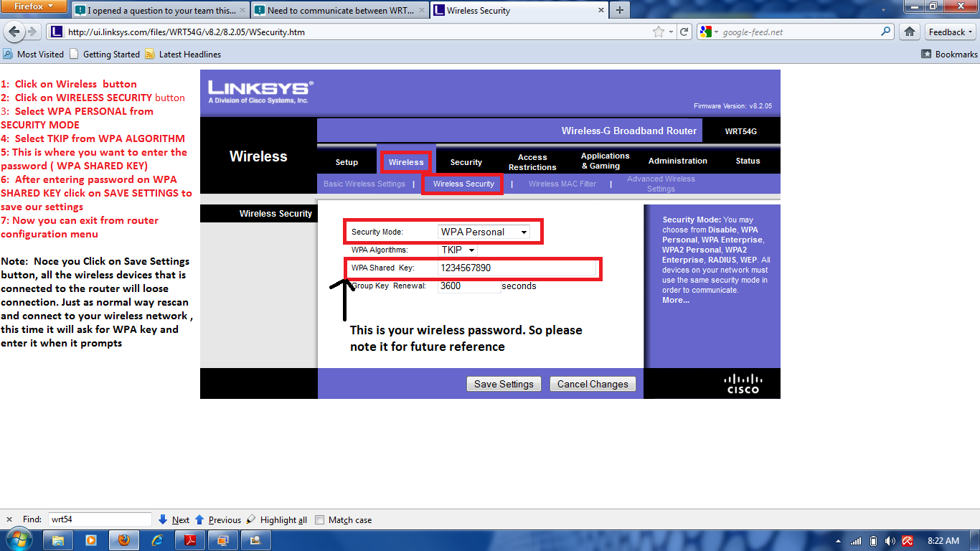Switch to 'I opened a question' browser tab
This screenshot has width=980, height=551.
click(161, 11)
